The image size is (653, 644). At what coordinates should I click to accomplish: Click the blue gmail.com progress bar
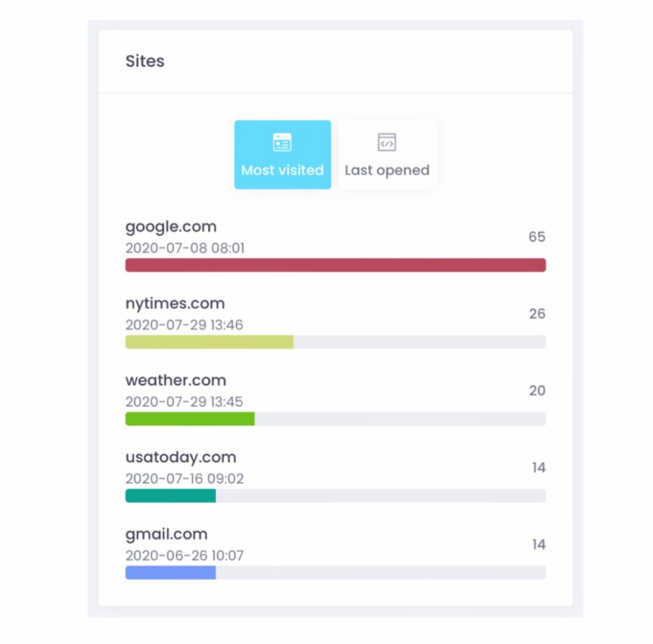pos(170,573)
